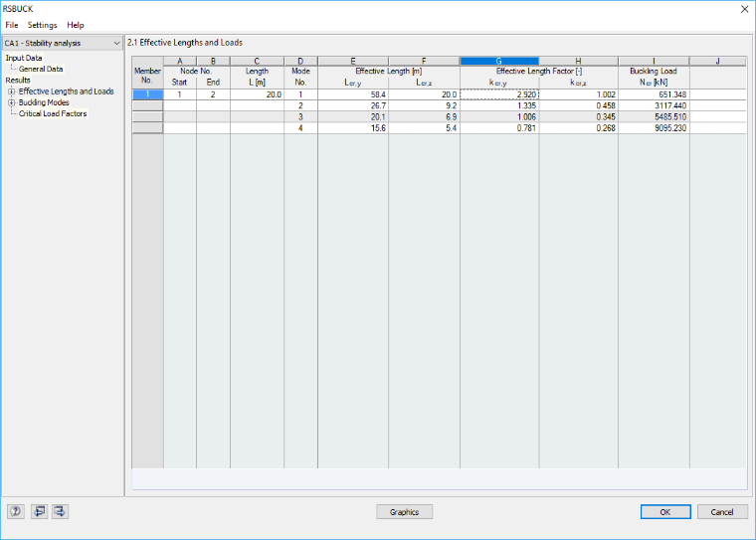Go to previous table with left arrow icon
This screenshot has width=756, height=540.
(40, 511)
